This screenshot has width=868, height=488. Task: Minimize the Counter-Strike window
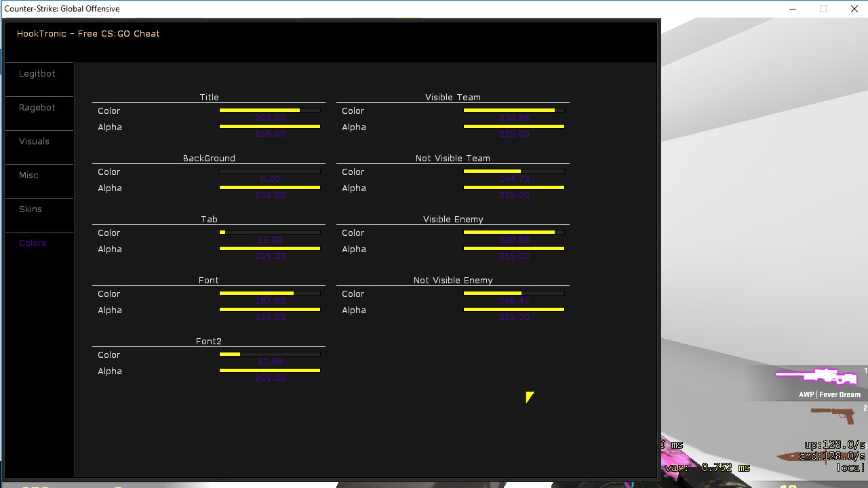tap(793, 9)
